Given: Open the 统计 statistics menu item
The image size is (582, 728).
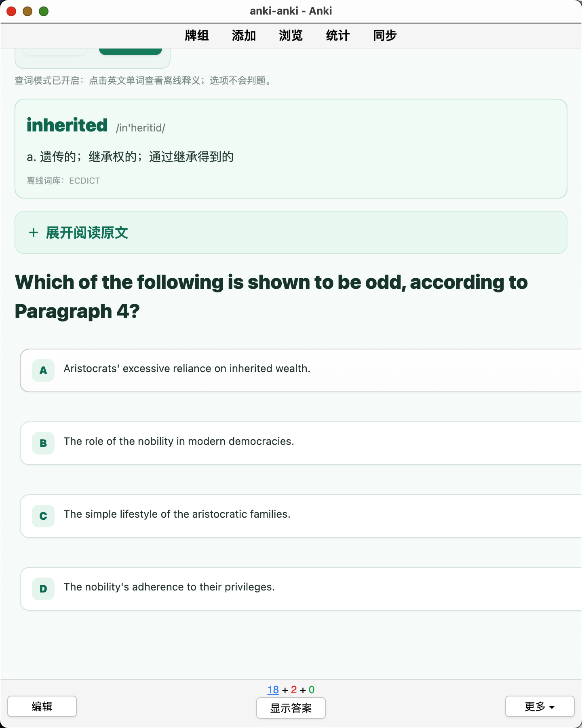Looking at the screenshot, I should point(338,36).
